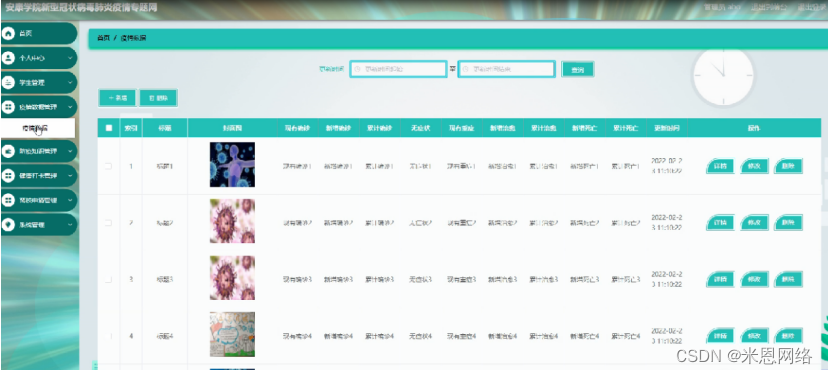Screen dimensions: 828x374
Task: Click the grid icon for 离校申请管理
Action: (8, 200)
